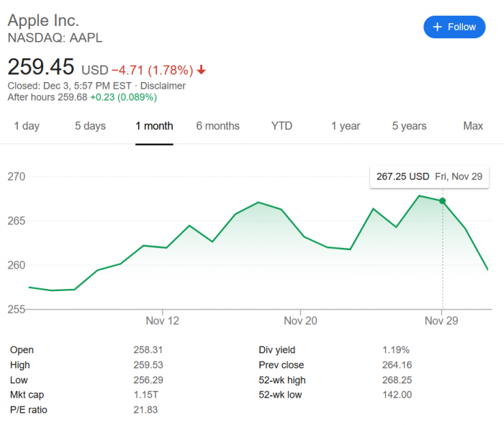504x425 pixels.
Task: Click the Mkt cap value 1.15T
Action: click(x=145, y=395)
